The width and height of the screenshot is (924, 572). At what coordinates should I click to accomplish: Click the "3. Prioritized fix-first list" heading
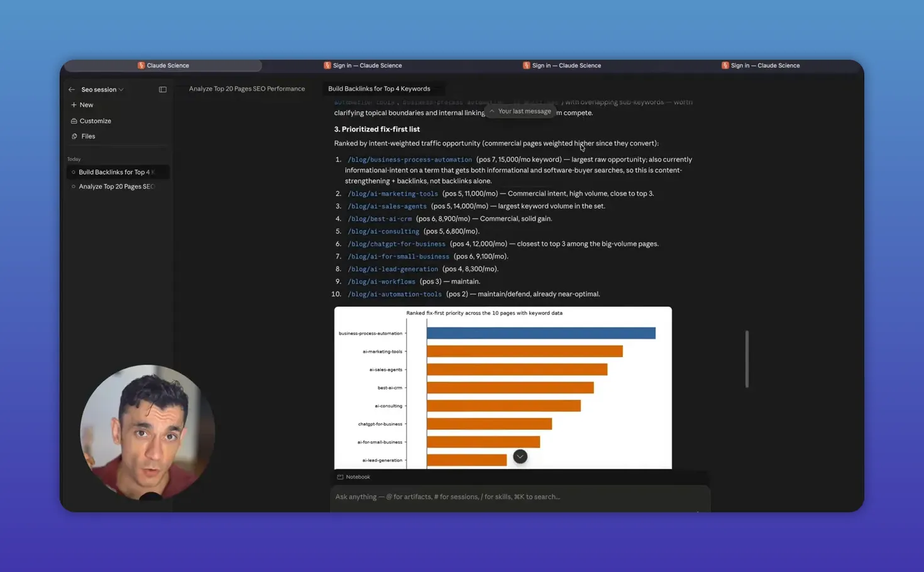[x=377, y=129]
